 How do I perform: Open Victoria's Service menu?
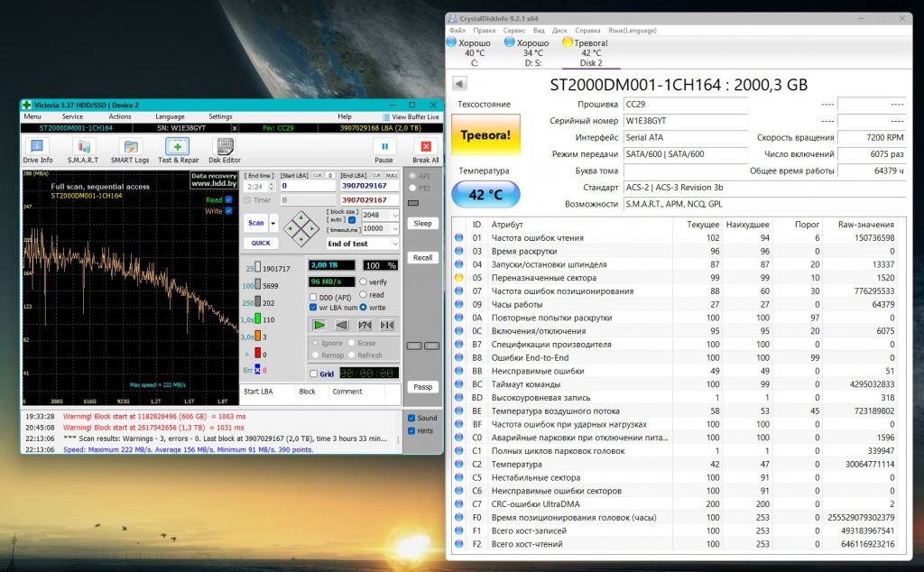pos(72,116)
